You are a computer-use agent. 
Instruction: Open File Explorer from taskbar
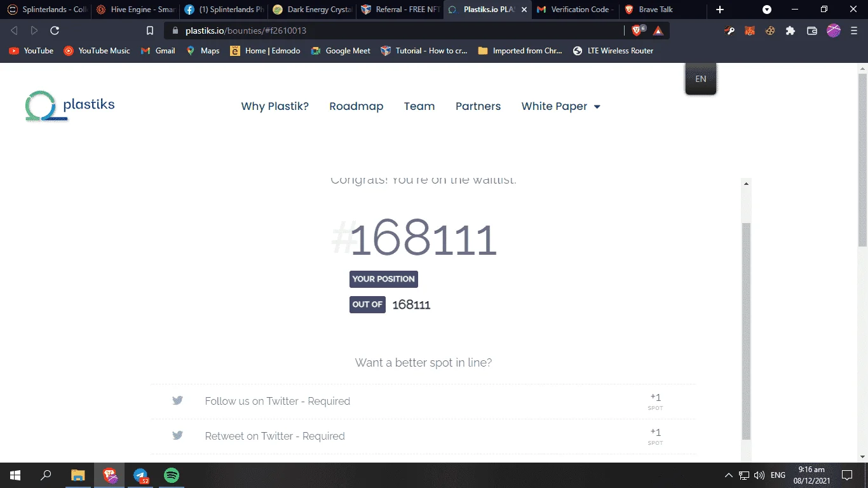[78, 475]
